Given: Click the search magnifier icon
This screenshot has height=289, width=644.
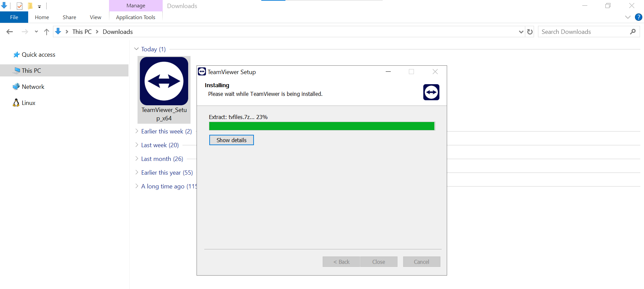Looking at the screenshot, I should point(633,32).
